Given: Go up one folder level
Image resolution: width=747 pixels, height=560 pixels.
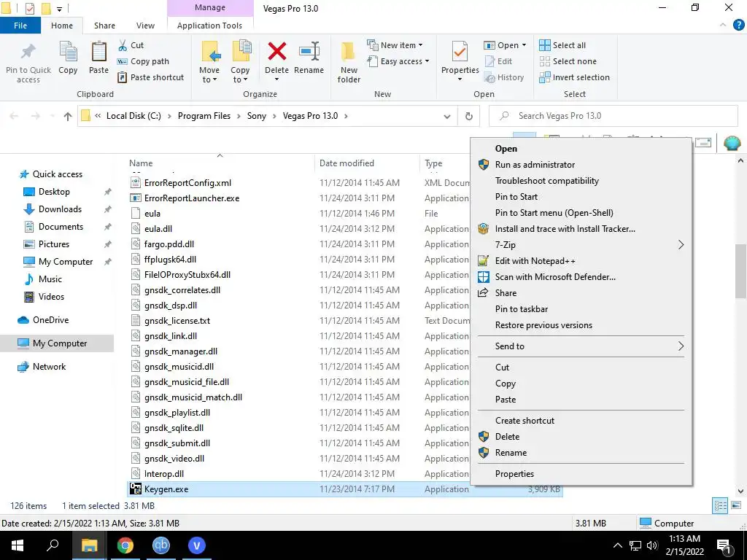Looking at the screenshot, I should pos(68,116).
